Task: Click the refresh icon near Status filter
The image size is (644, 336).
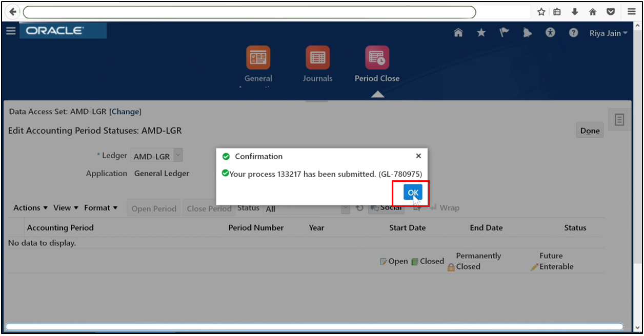Action: 359,207
